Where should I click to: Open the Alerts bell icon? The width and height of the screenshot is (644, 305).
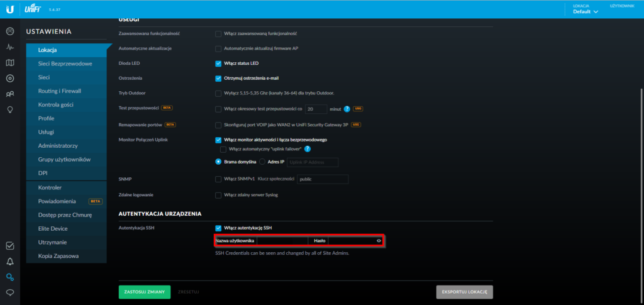tap(10, 261)
